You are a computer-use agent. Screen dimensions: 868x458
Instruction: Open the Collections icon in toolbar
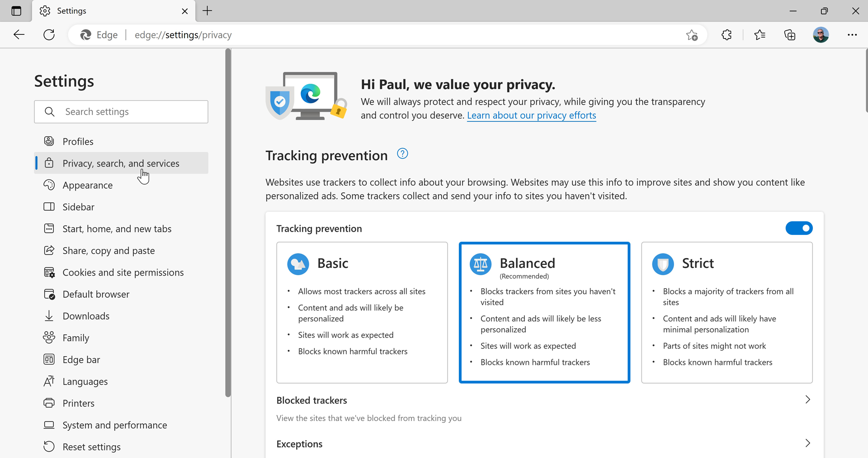[x=790, y=35]
